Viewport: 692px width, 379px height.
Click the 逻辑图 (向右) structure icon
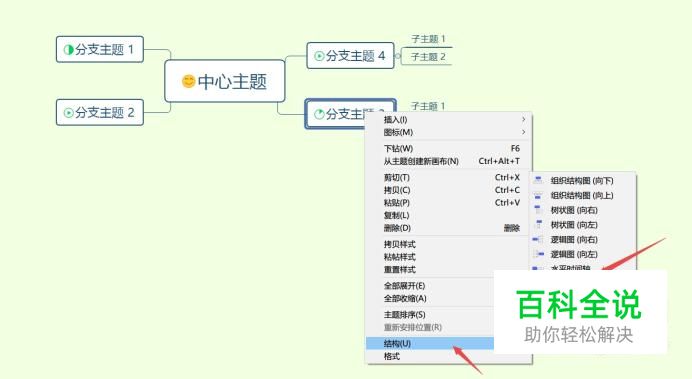tap(538, 240)
